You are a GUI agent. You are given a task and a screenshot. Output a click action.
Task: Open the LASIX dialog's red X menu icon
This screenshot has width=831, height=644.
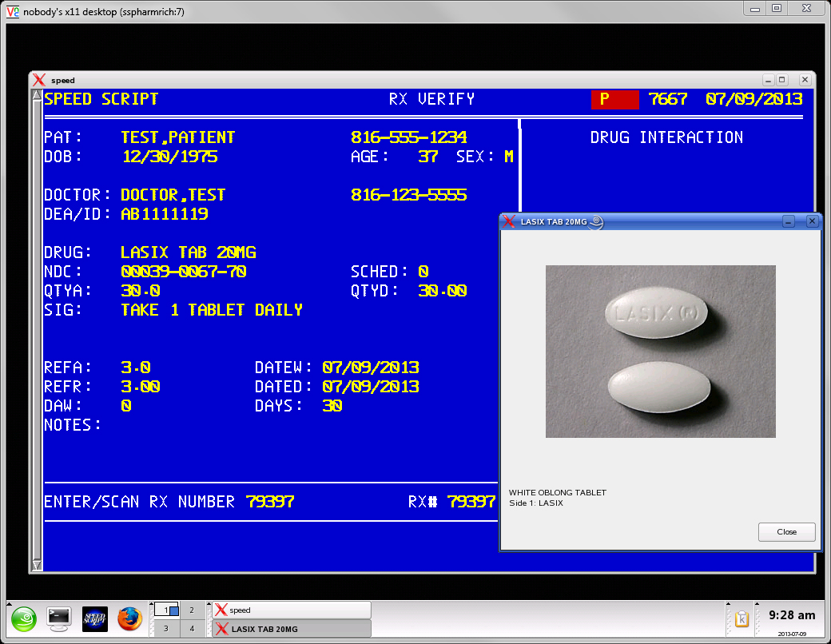(509, 221)
